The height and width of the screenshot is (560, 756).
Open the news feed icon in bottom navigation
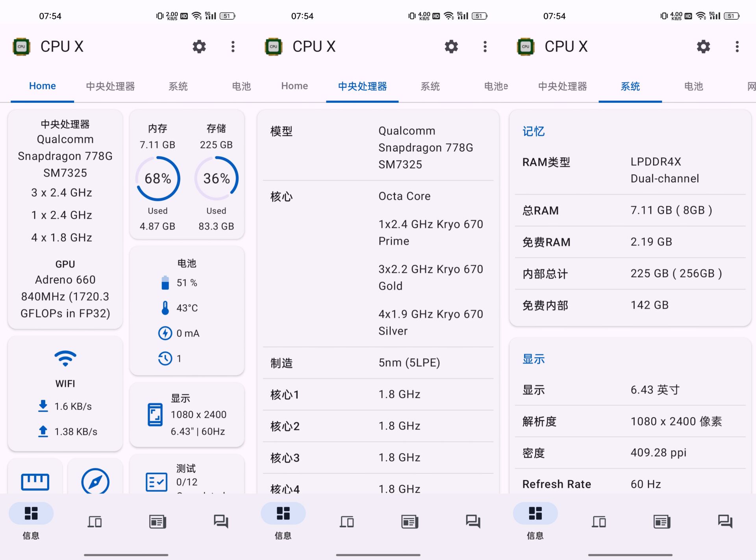(157, 521)
